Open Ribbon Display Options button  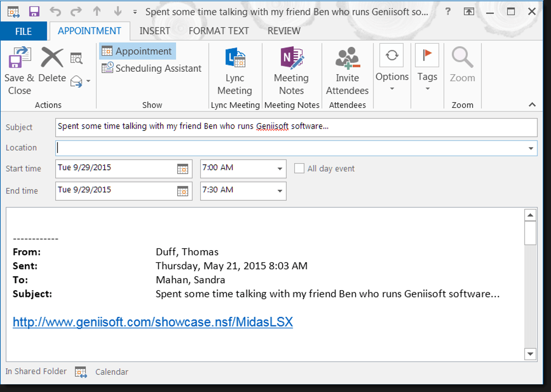[469, 12]
